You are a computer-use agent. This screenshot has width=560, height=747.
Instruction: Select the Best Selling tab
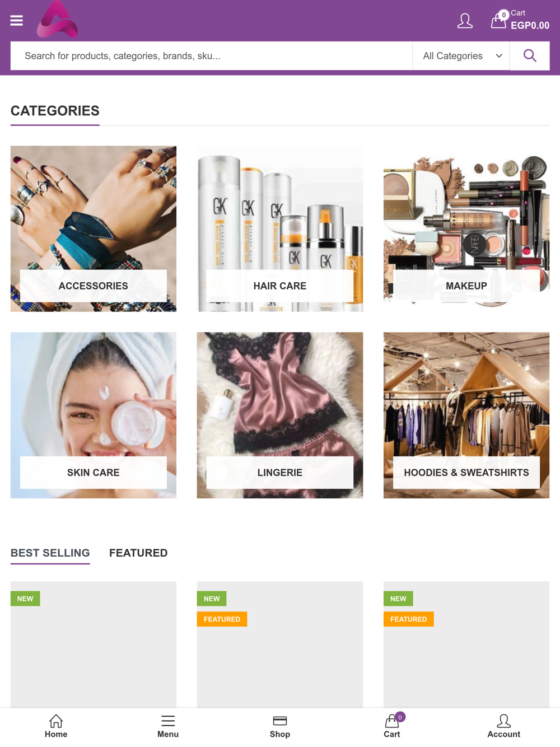pos(50,553)
